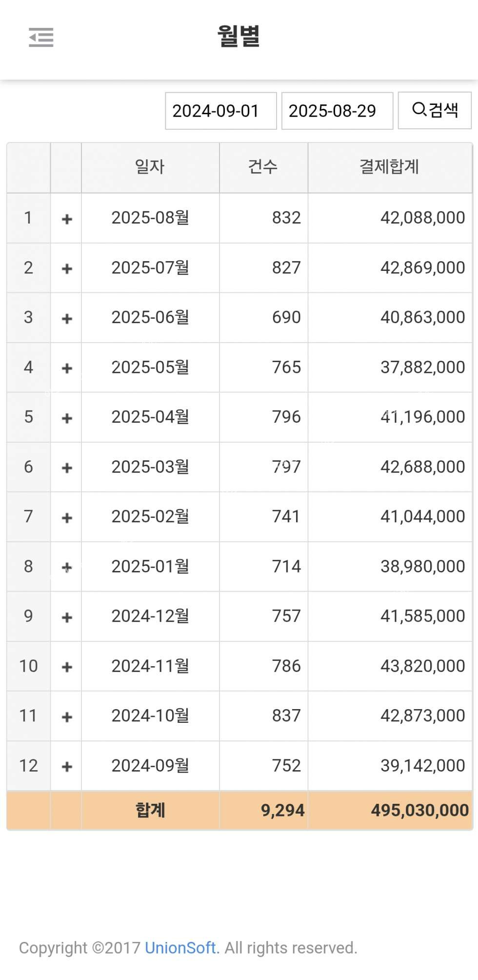
Task: Expand the 2025-03월 row plus icon
Action: pos(67,468)
